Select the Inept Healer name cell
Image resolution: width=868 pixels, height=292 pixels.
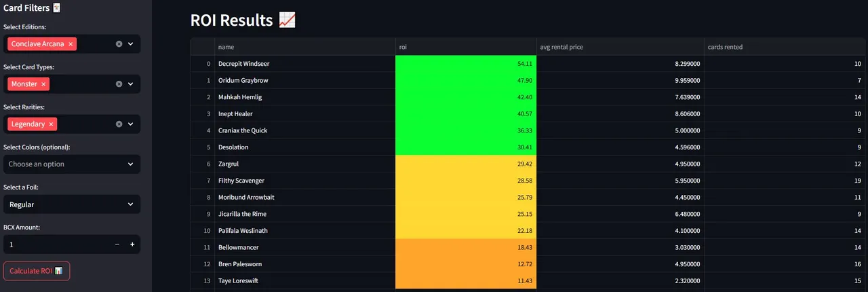click(x=305, y=113)
